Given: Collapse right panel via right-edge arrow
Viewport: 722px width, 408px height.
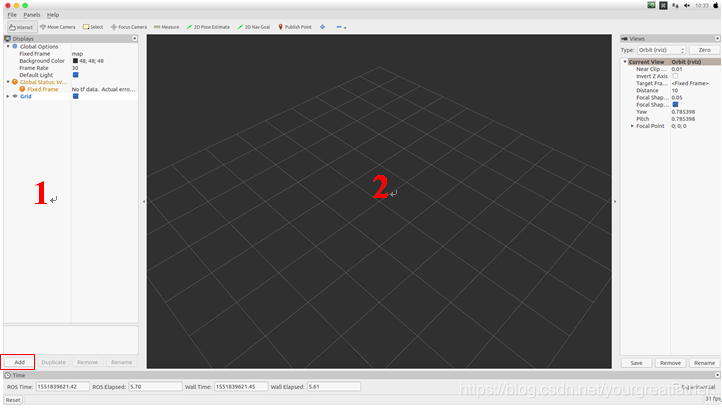Looking at the screenshot, I should 615,201.
